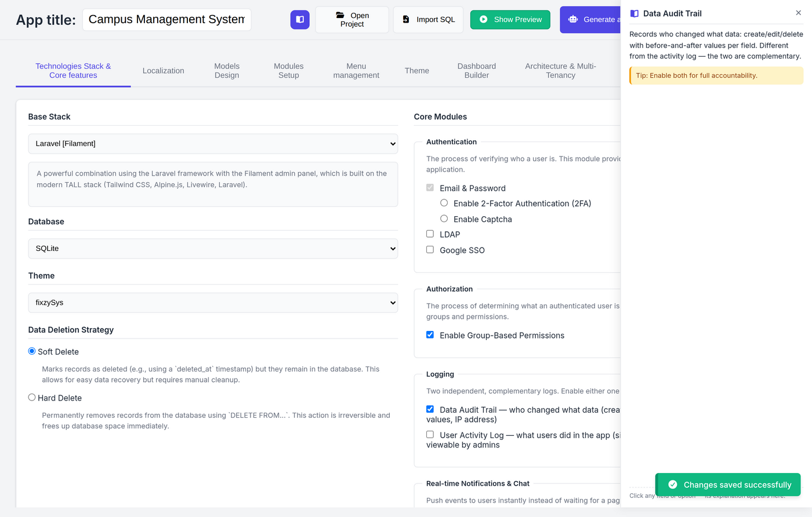
Task: Open the Menu management tab
Action: 356,71
